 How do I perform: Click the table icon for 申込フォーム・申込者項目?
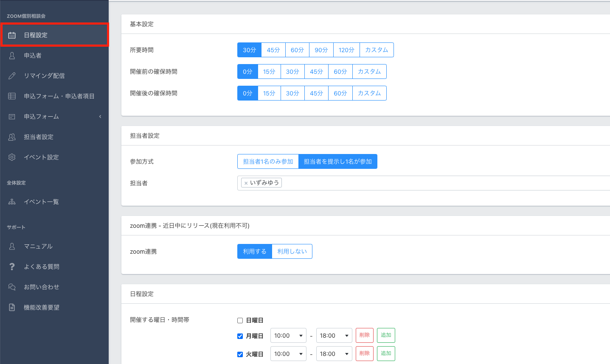12,96
